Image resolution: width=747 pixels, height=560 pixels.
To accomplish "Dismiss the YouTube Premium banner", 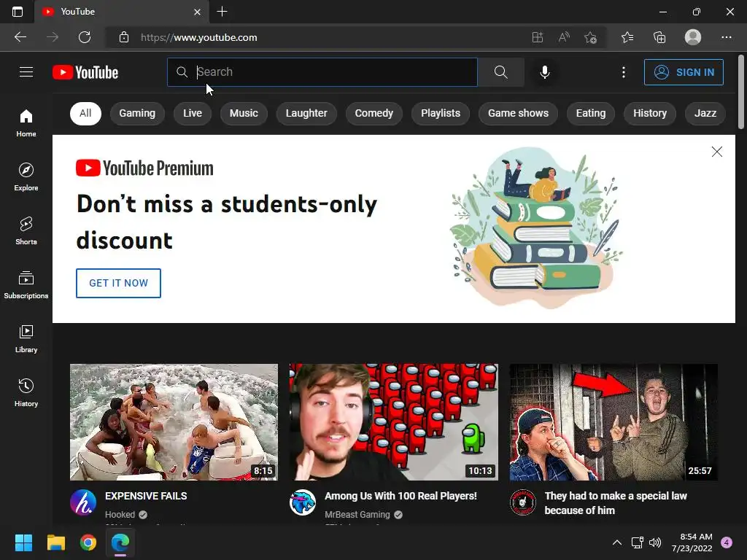I will [x=717, y=152].
